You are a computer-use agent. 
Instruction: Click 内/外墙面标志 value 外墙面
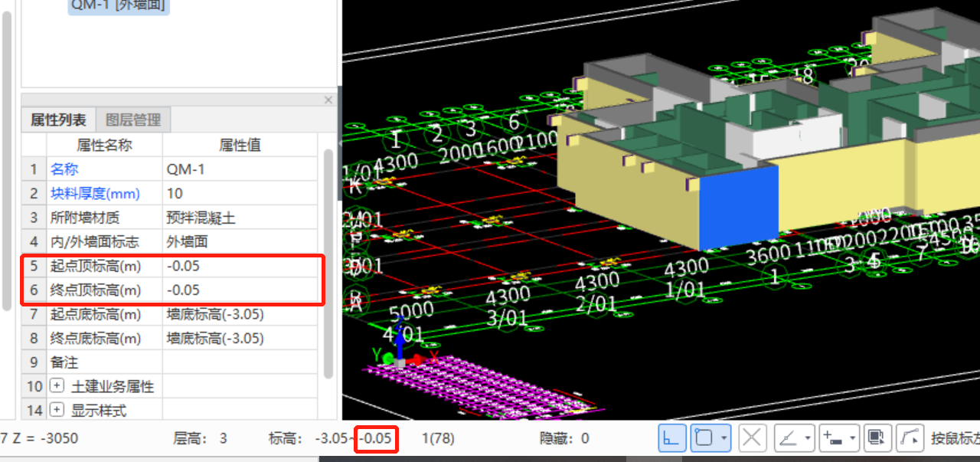pyautogui.click(x=240, y=241)
